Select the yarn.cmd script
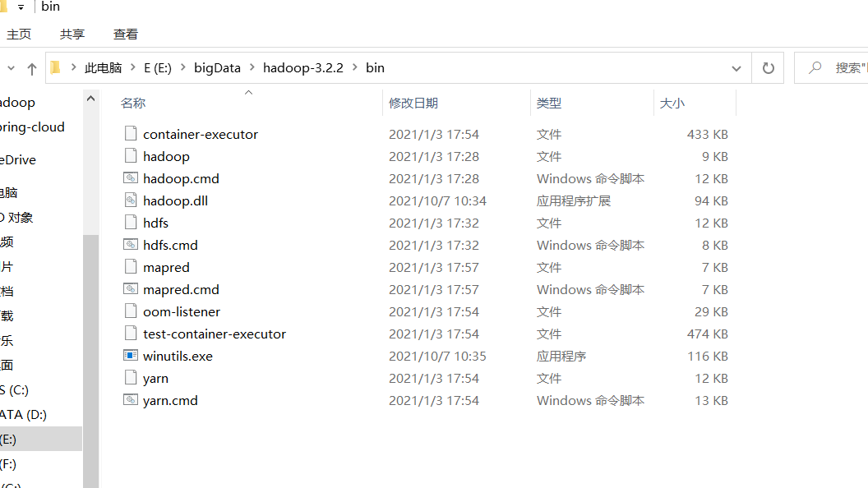 (x=169, y=400)
